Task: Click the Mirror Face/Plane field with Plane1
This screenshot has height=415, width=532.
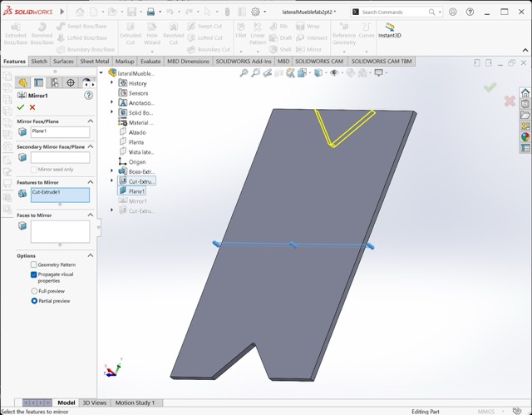Action: coord(60,132)
